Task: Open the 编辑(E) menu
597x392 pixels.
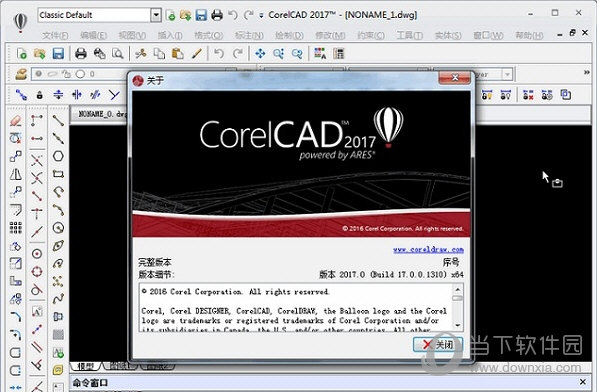Action: point(94,36)
